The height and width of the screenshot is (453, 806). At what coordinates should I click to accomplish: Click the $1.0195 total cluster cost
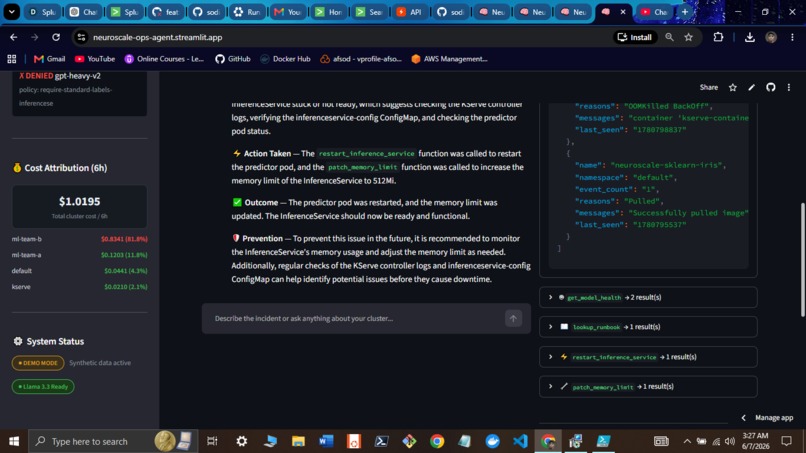click(80, 202)
